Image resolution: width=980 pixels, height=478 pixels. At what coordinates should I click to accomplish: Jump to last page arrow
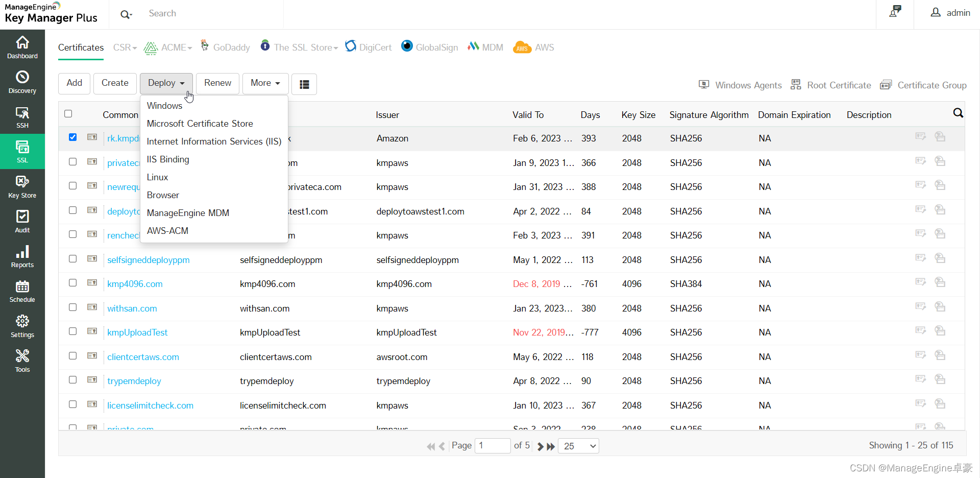click(551, 446)
